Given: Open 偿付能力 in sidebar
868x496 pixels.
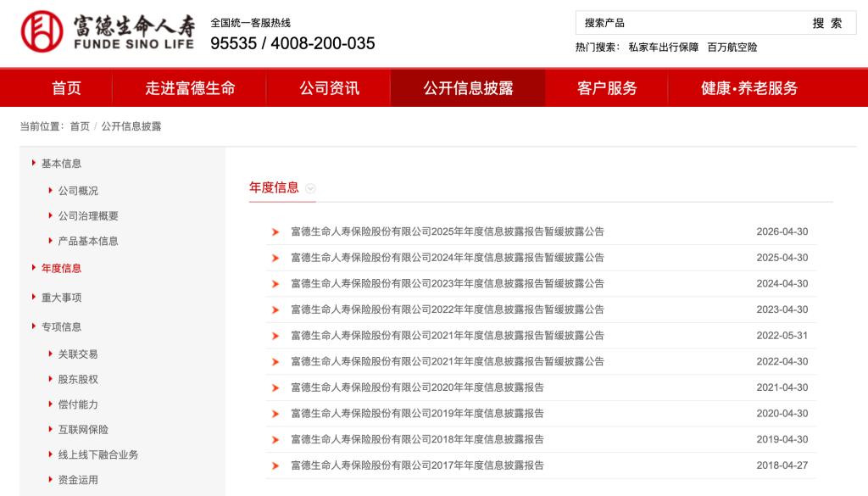Looking at the screenshot, I should click(78, 404).
